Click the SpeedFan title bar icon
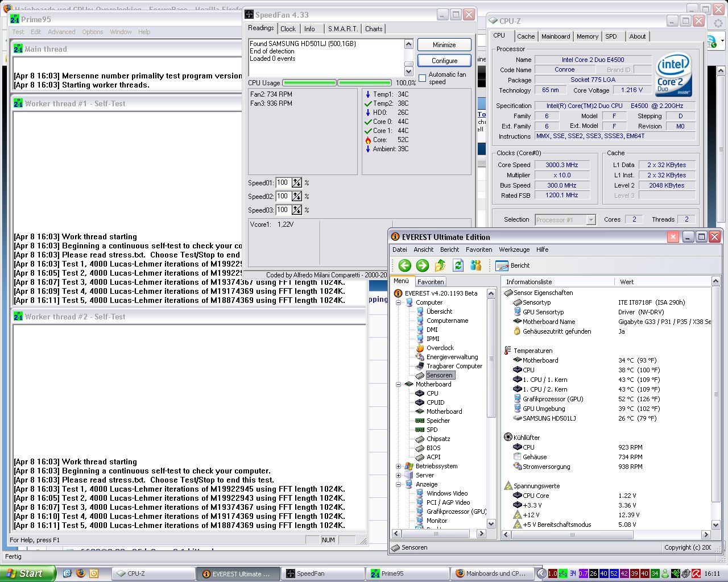Image resolution: width=728 pixels, height=582 pixels. click(249, 15)
